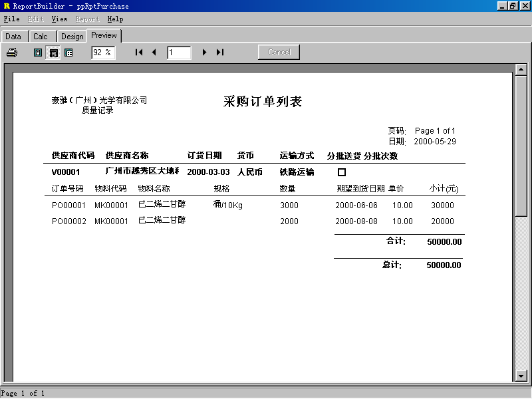Image resolution: width=532 pixels, height=399 pixels.
Task: Switch to the Design tab
Action: coord(72,37)
